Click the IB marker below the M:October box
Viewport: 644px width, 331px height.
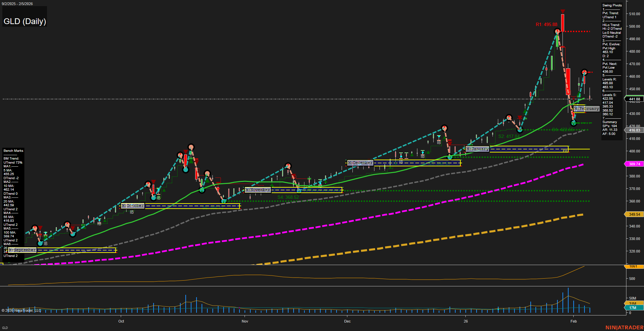click(132, 212)
